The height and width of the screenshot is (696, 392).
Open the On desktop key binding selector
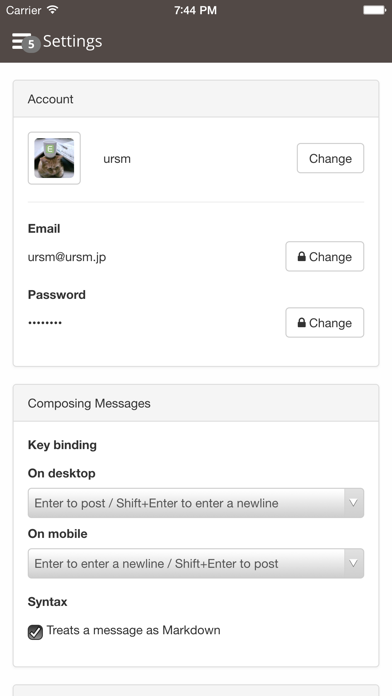(196, 503)
